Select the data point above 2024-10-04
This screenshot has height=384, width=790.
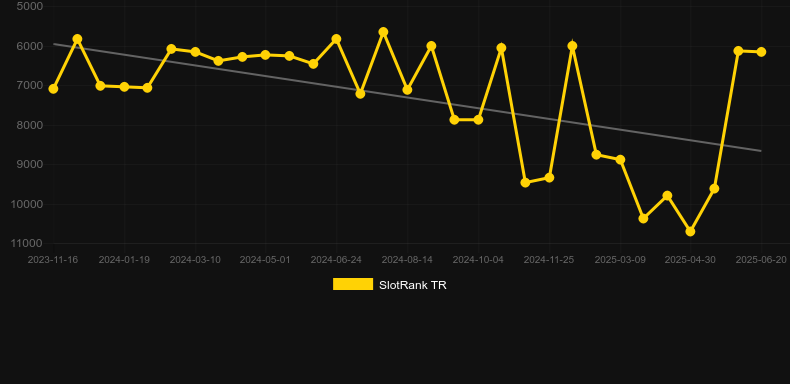point(478,120)
